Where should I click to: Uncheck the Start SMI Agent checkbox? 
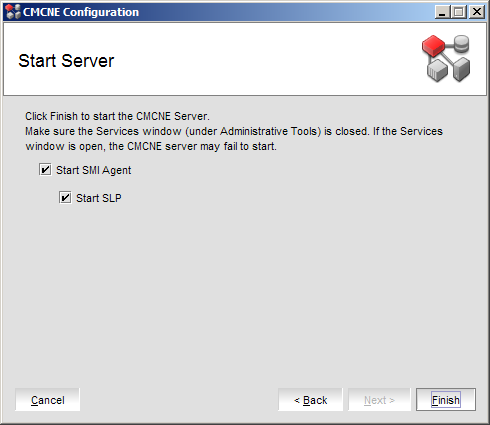tap(45, 170)
